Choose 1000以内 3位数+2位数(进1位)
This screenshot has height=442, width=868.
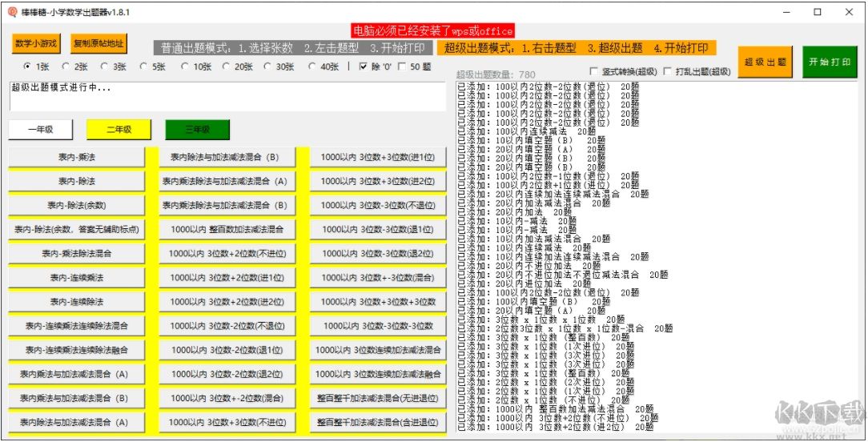pos(227,278)
